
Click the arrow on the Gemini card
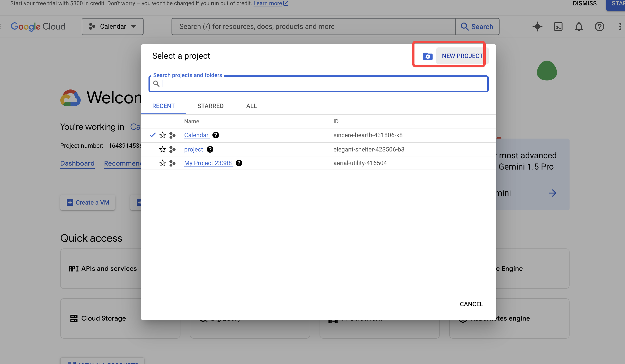pyautogui.click(x=552, y=193)
